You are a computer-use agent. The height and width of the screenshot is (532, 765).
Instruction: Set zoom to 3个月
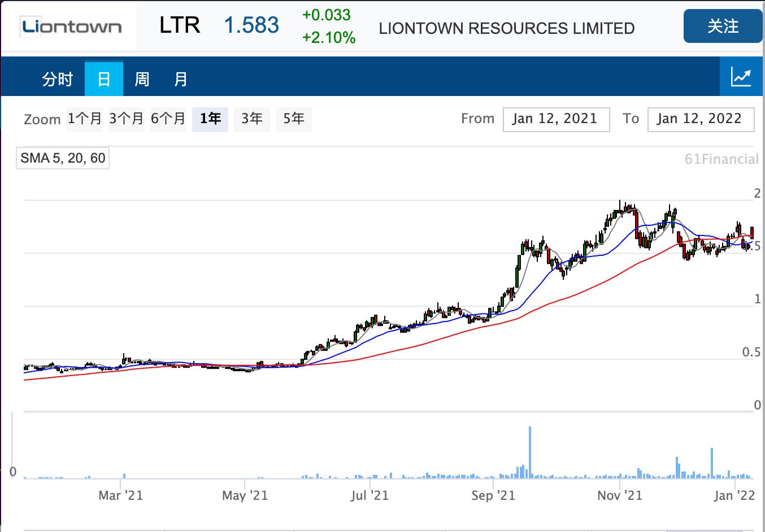[x=127, y=119]
